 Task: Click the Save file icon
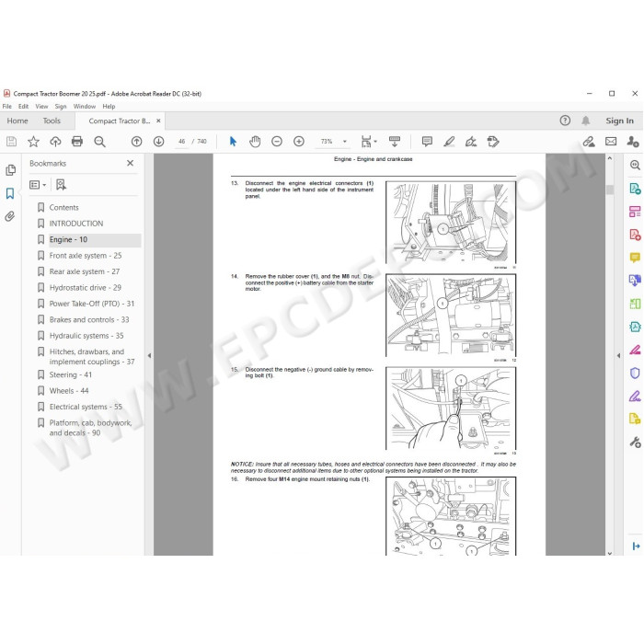click(11, 142)
